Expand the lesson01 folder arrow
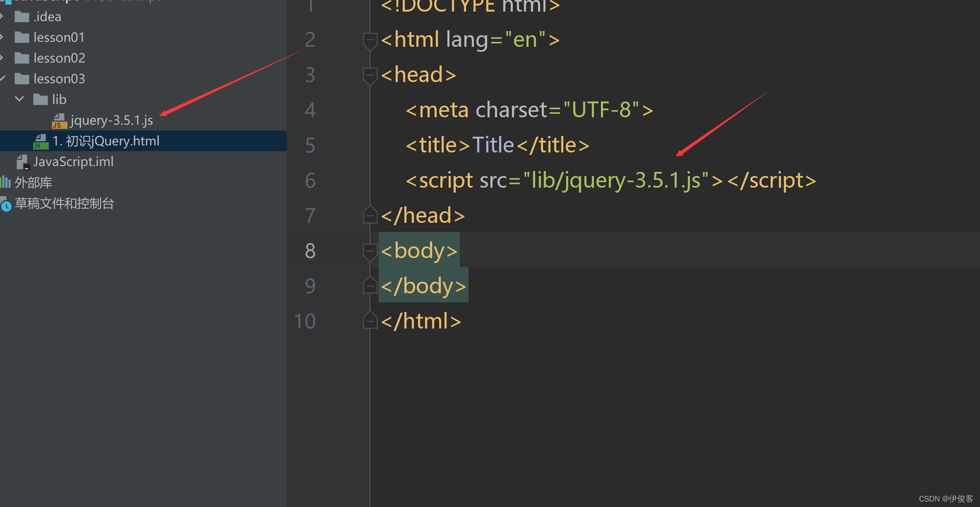The height and width of the screenshot is (507, 980). pyautogui.click(x=2, y=37)
